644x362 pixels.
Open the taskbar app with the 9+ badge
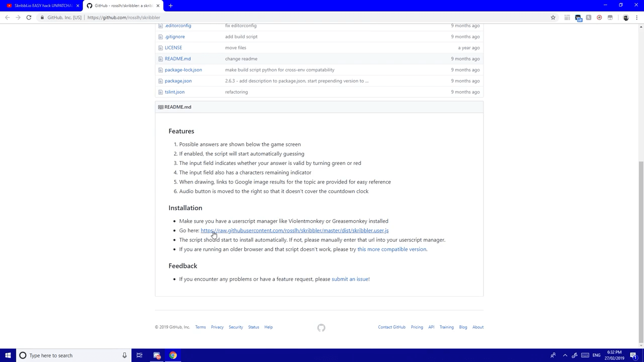coord(157,355)
